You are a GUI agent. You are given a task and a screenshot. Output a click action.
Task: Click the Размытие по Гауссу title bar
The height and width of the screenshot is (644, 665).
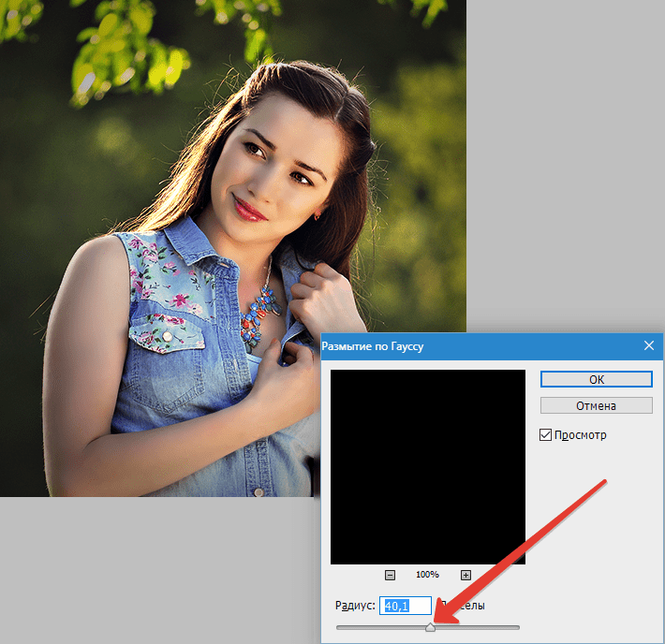coord(492,346)
